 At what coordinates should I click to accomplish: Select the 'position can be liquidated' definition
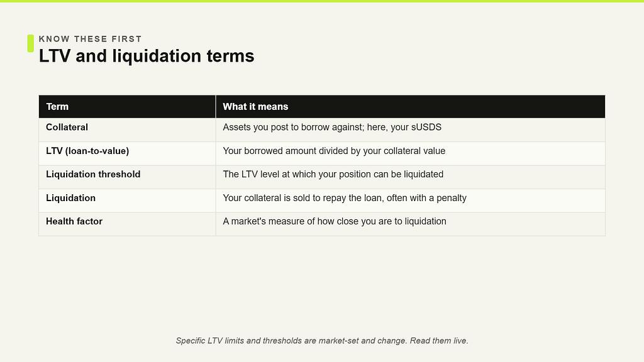pyautogui.click(x=410, y=177)
